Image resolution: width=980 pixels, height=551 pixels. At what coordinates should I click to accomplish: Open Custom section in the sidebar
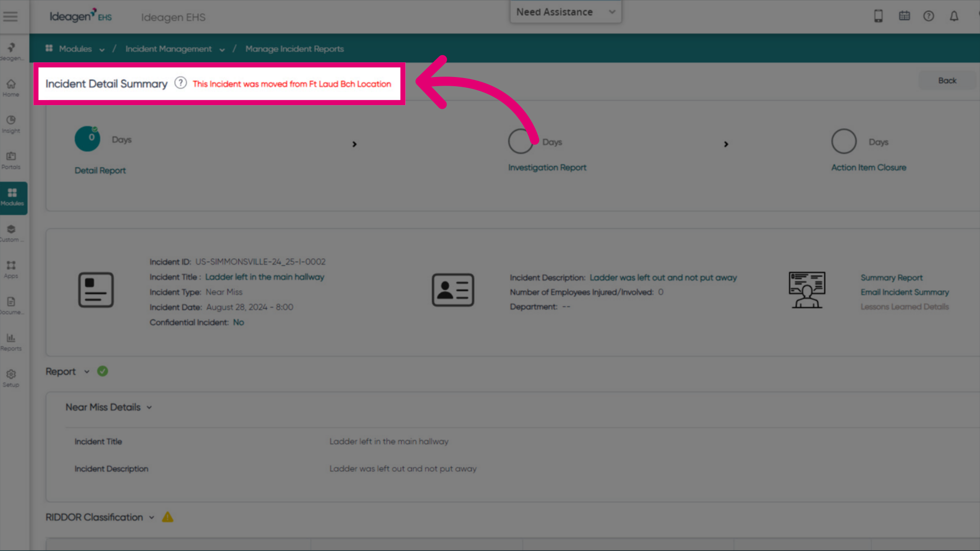pos(11,233)
